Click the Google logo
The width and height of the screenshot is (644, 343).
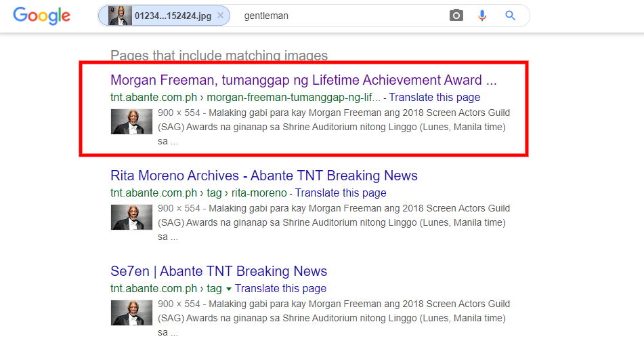pyautogui.click(x=41, y=16)
